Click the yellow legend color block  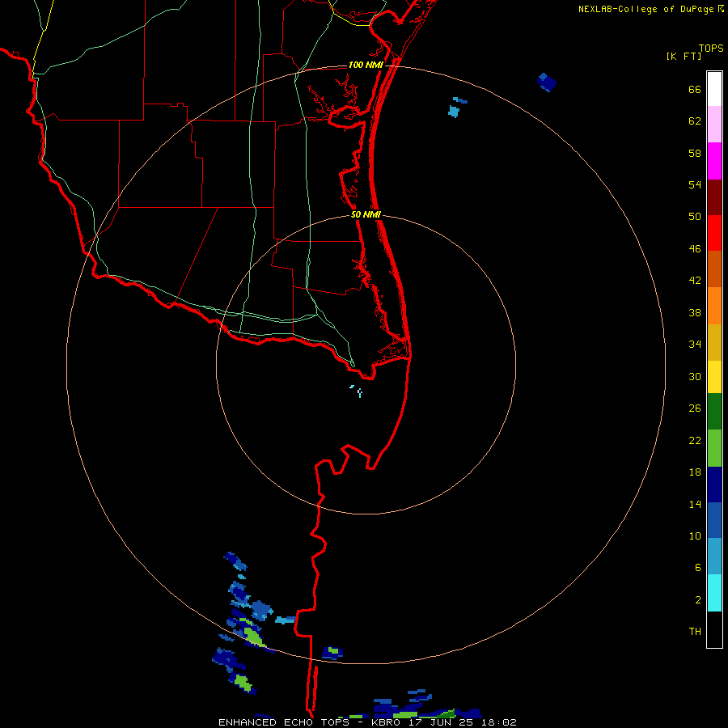pyautogui.click(x=714, y=376)
